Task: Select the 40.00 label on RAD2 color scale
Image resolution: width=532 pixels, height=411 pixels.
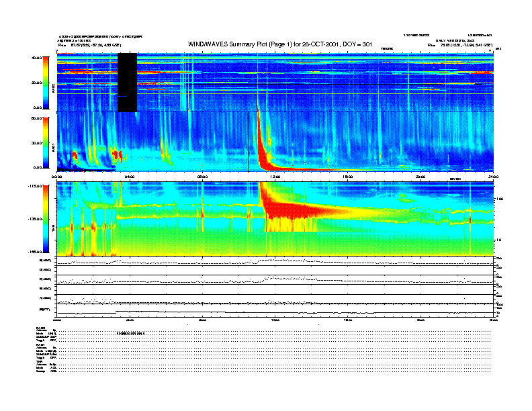Action: point(36,58)
